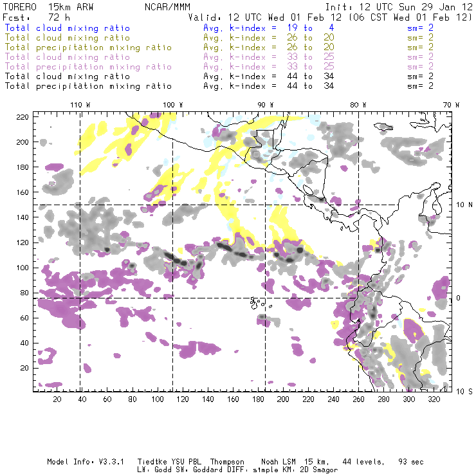476x476 pixels.
Task: Select the "80 W" longitude label
Action: pyautogui.click(x=358, y=105)
